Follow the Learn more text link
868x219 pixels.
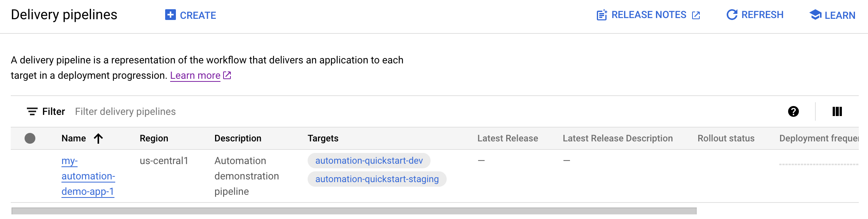(195, 75)
